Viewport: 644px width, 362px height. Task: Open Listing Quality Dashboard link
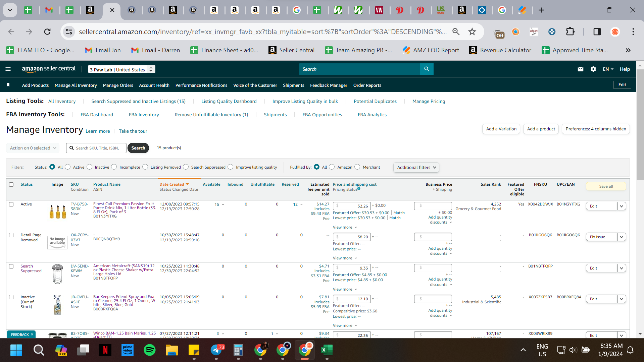[229, 101]
